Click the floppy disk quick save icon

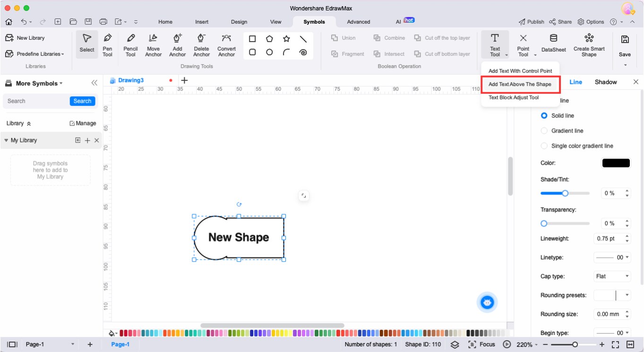pos(88,22)
